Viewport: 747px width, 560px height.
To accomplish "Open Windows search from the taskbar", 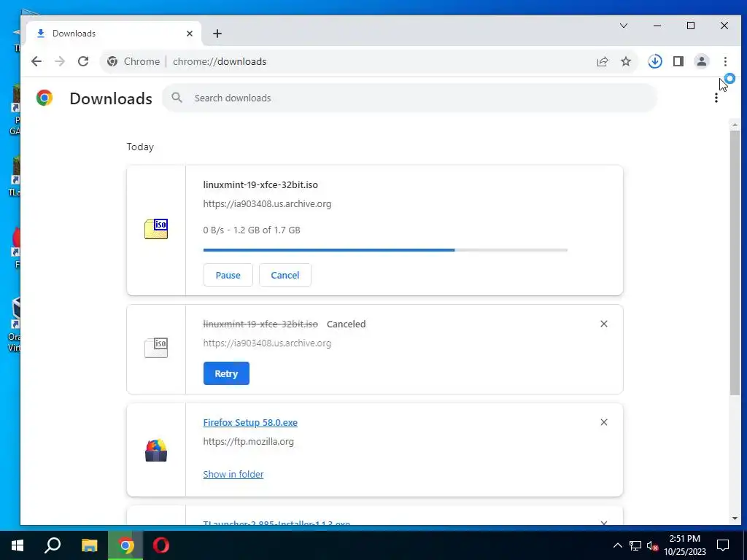I will (x=53, y=545).
